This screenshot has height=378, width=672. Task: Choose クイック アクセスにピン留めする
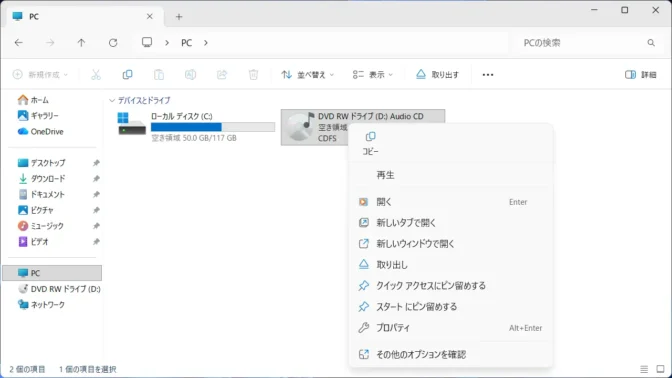451,286
